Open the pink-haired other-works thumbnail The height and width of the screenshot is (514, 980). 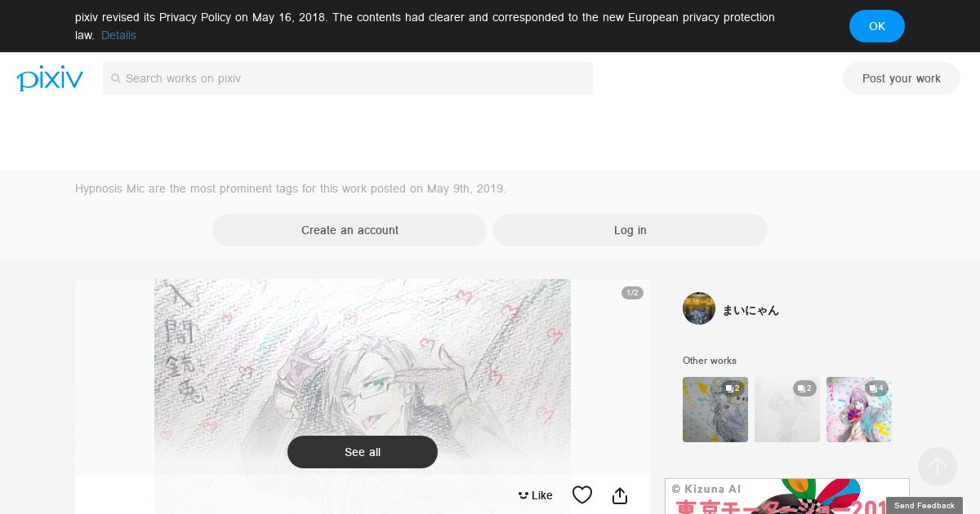[x=859, y=410]
